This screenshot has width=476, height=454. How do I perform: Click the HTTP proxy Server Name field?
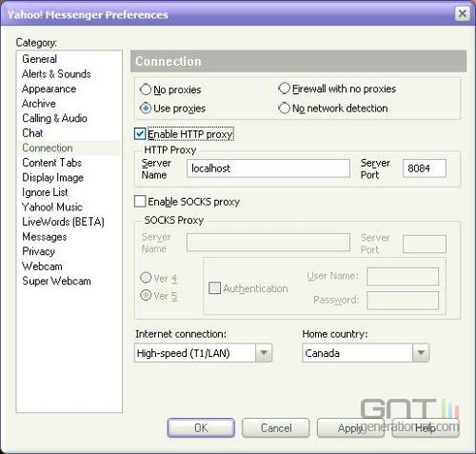pos(268,168)
